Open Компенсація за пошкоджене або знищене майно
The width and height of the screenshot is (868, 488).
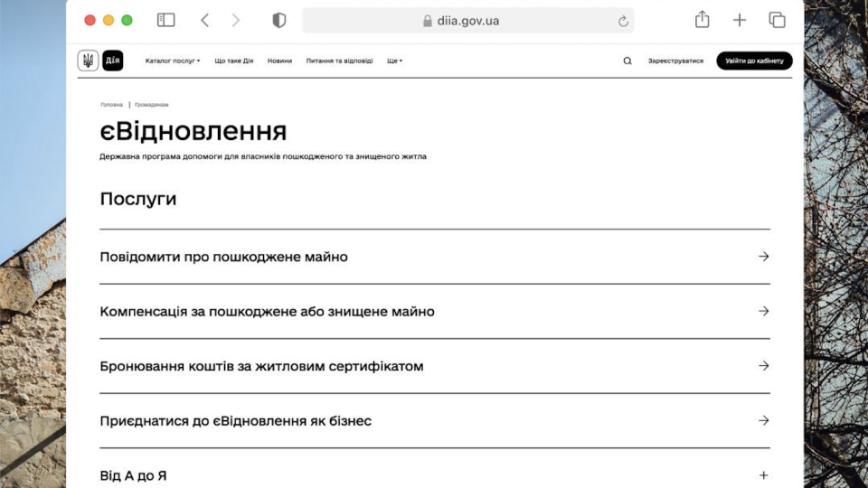pyautogui.click(x=267, y=312)
